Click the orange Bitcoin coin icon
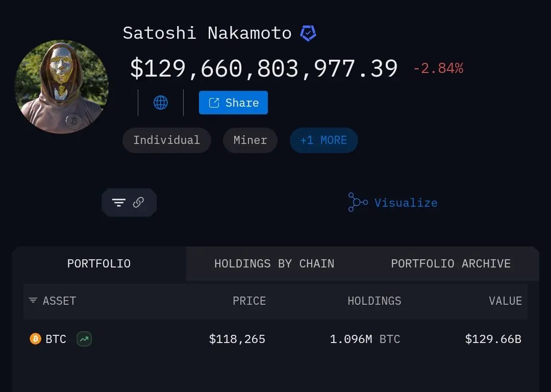 click(35, 339)
